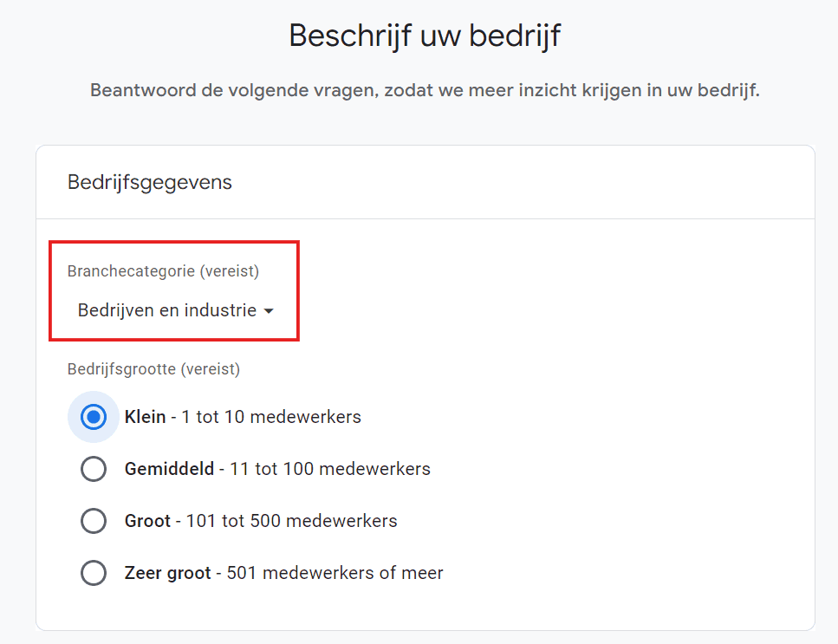Click the Bedrijven en industrie text
The image size is (838, 644).
160,310
